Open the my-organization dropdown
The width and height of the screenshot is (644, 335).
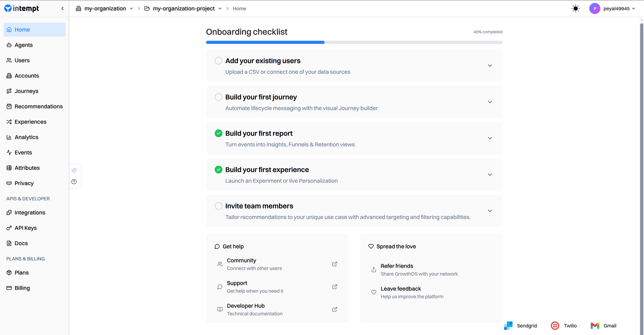[x=104, y=8]
